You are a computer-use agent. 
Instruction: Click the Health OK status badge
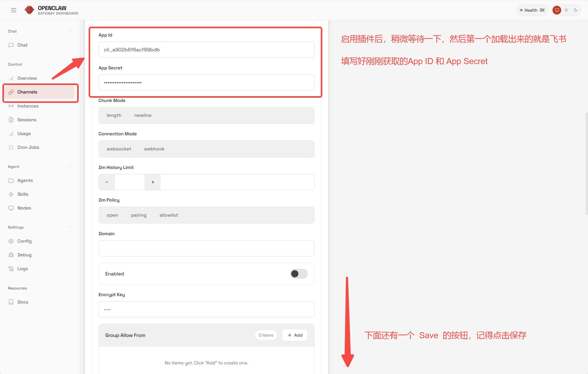pos(532,10)
